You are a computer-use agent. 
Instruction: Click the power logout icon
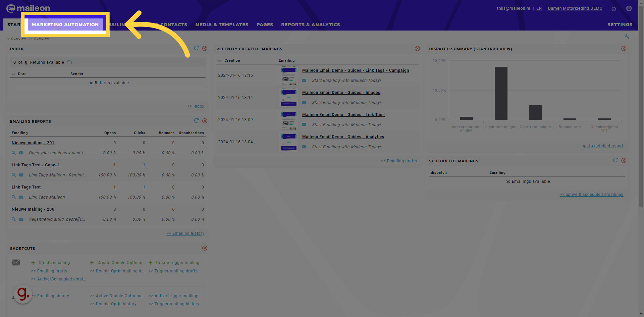click(x=629, y=8)
